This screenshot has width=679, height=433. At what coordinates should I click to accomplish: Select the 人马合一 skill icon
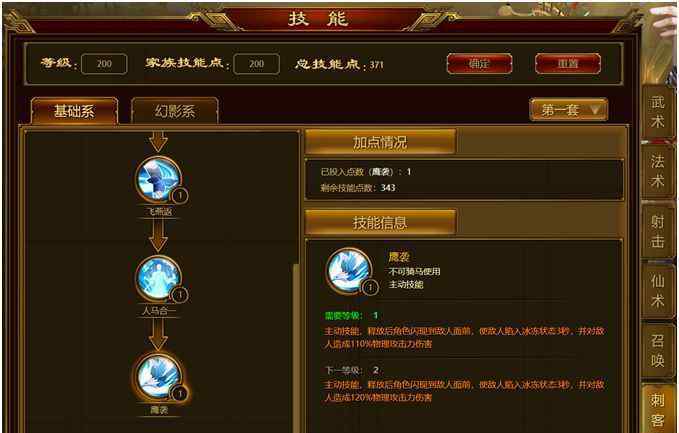click(x=158, y=278)
